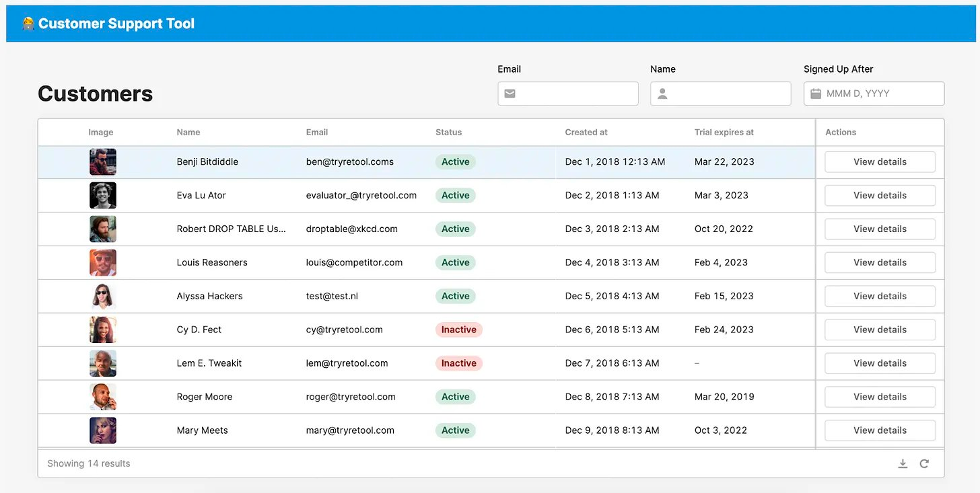The height and width of the screenshot is (493, 980).
Task: Select email louis@competitor.com
Action: (x=354, y=263)
